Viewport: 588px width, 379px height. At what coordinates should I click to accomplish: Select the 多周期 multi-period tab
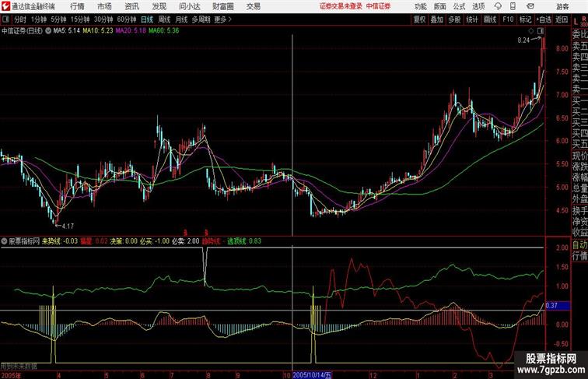(x=201, y=19)
